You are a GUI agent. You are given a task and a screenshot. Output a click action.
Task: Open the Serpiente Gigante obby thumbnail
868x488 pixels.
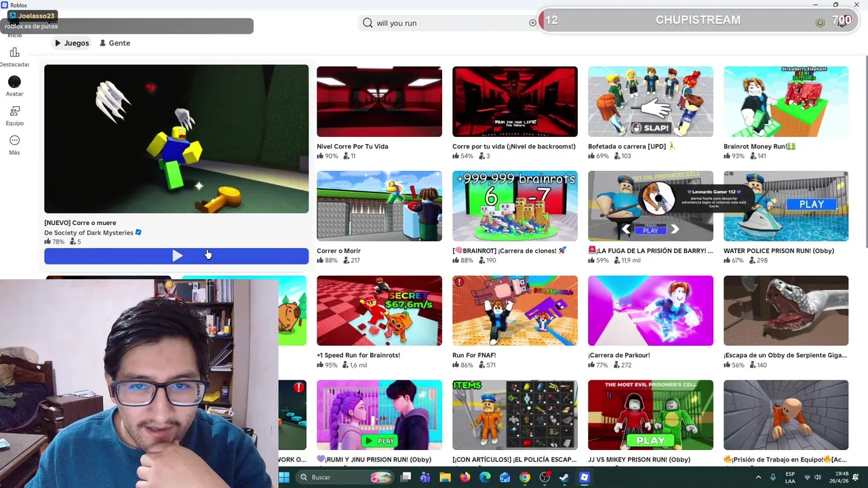pyautogui.click(x=786, y=310)
